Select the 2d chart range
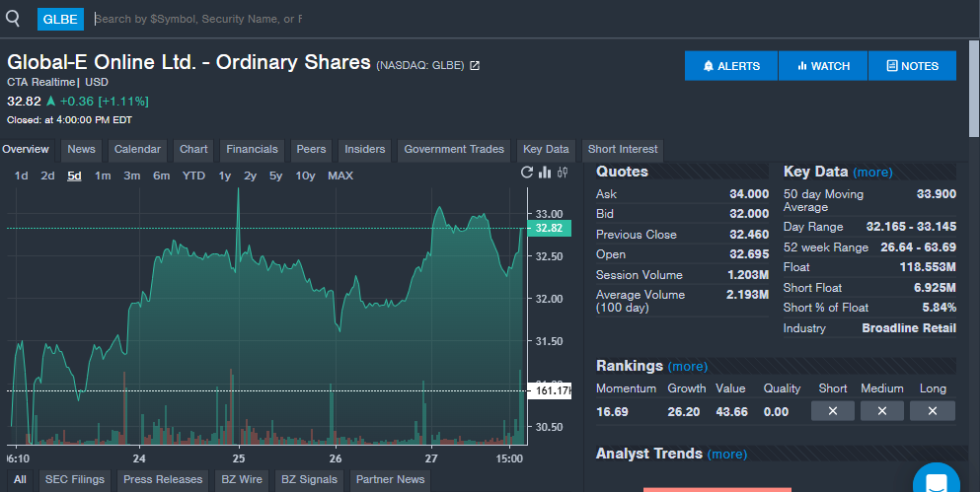Screen dimensions: 980x492 pos(47,176)
